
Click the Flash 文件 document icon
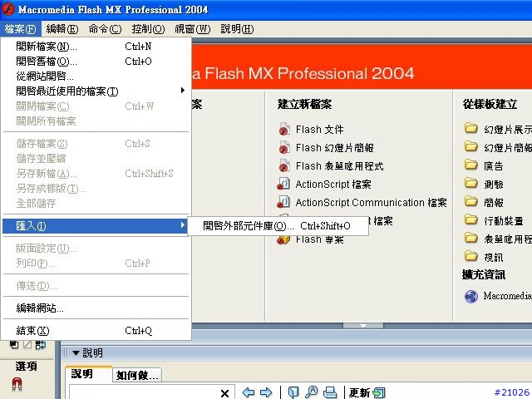284,130
